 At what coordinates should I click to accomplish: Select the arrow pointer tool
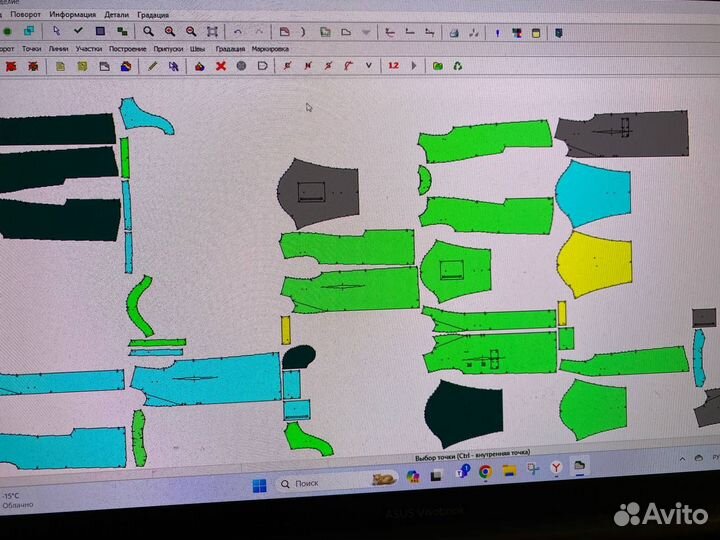tap(56, 32)
